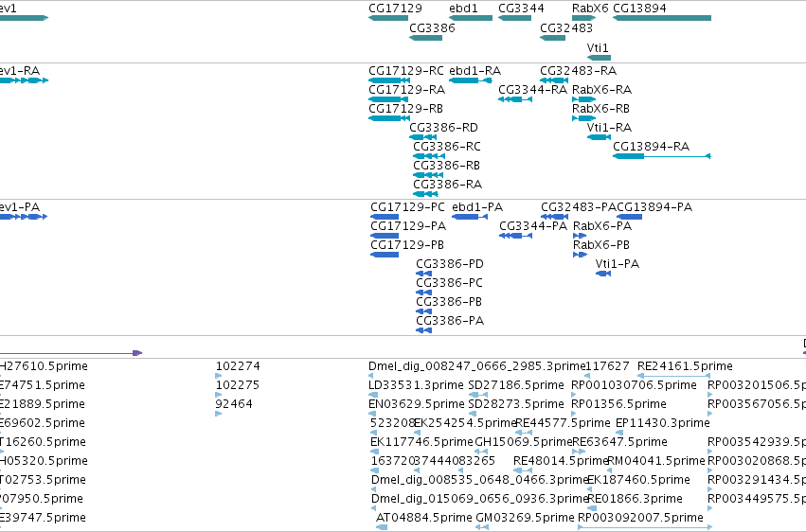The width and height of the screenshot is (806, 532).
Task: Select label RE44577.5prime
Action: tap(563, 423)
